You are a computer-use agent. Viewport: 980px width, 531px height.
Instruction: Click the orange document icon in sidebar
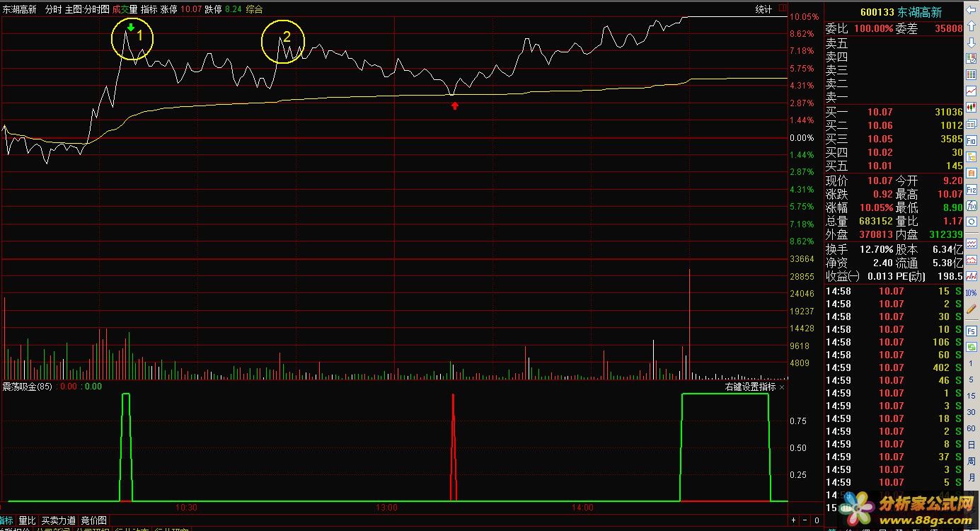972,171
